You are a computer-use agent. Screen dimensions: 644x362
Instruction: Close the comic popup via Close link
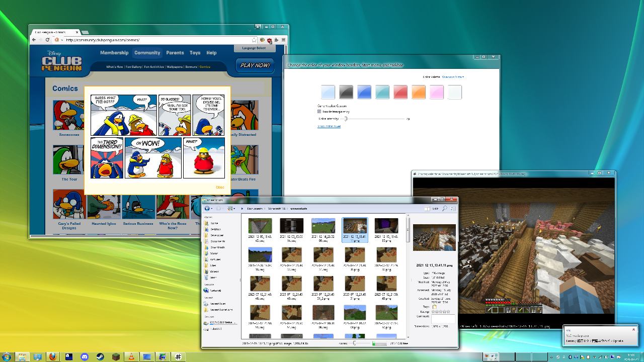[x=220, y=187]
